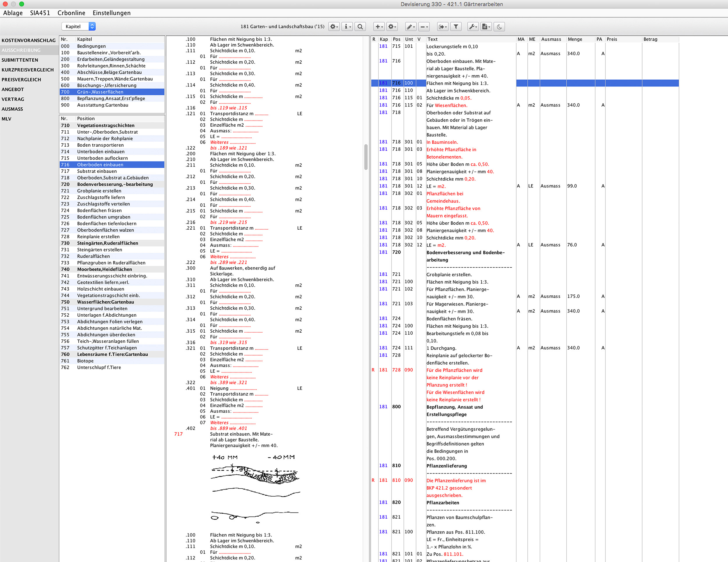Select position 720 Bodenverbesserung,-bearbeitung
The width and height of the screenshot is (728, 562).
coord(112,184)
